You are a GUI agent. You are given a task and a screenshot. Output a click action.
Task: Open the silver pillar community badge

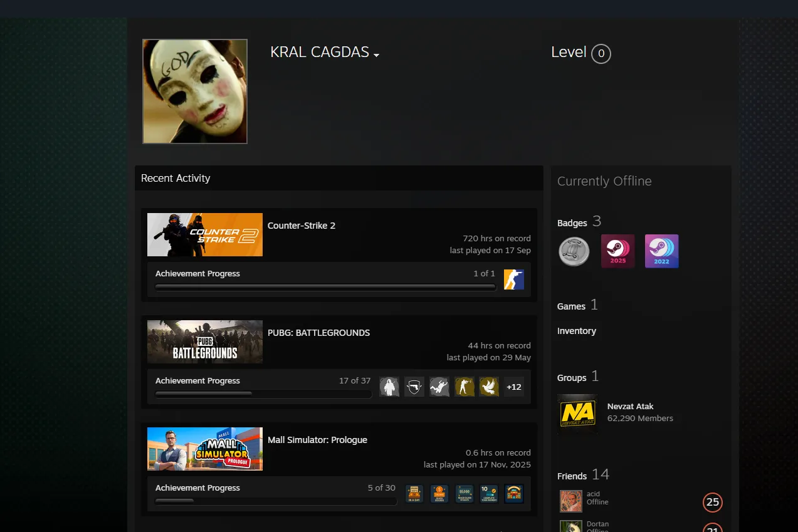click(x=574, y=251)
